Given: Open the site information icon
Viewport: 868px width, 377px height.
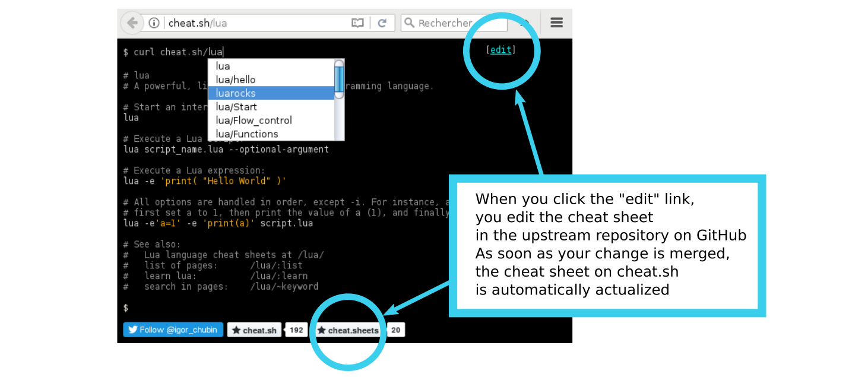Looking at the screenshot, I should point(154,23).
